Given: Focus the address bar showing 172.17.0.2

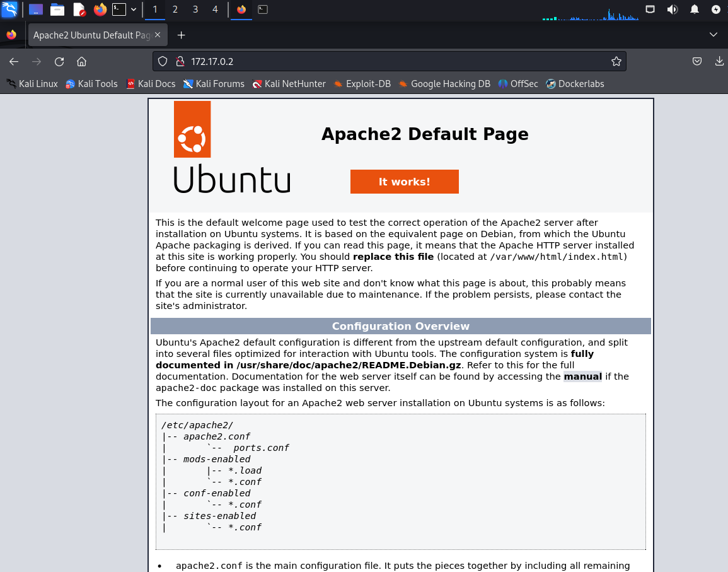Looking at the screenshot, I should (x=389, y=61).
